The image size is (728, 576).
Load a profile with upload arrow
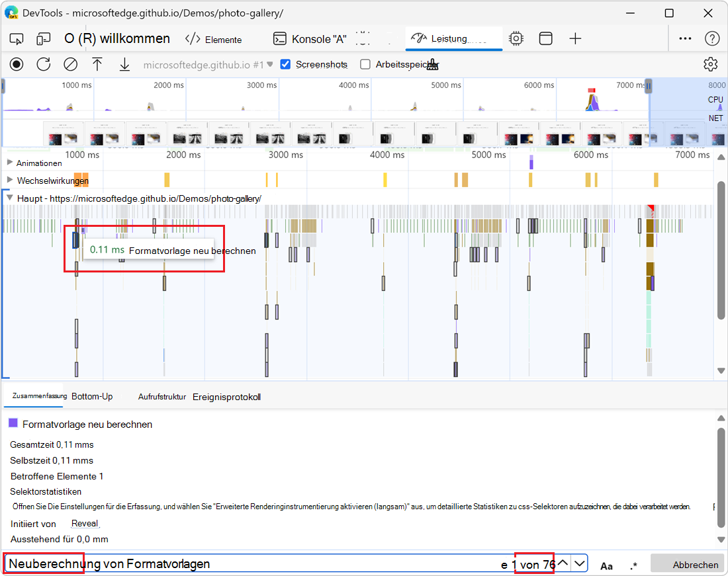pos(97,64)
